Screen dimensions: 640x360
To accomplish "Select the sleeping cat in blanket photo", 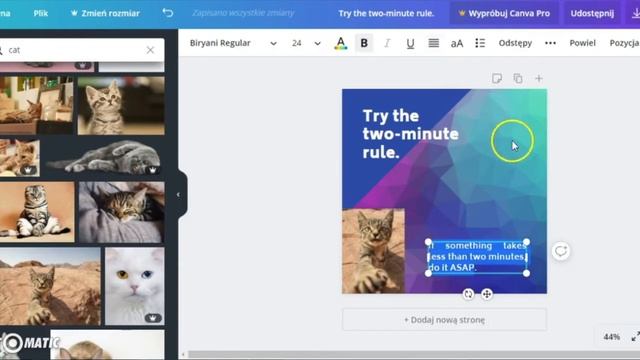I will pos(122,212).
